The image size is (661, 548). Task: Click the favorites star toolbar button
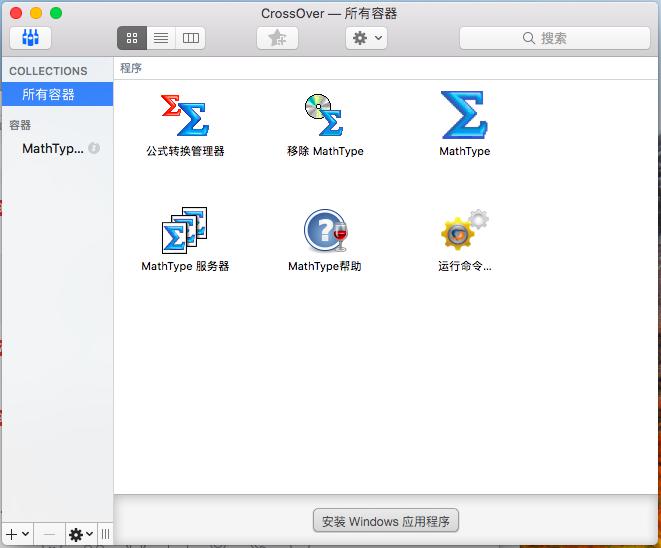pos(277,38)
